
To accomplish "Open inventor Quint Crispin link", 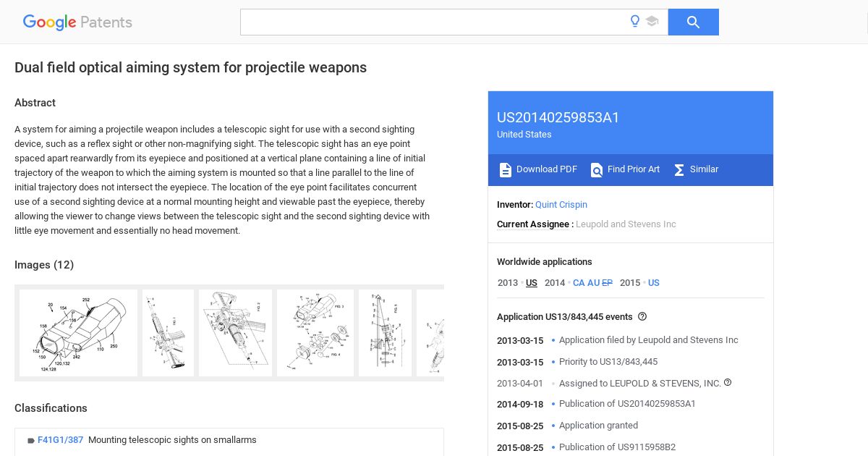I will click(561, 205).
